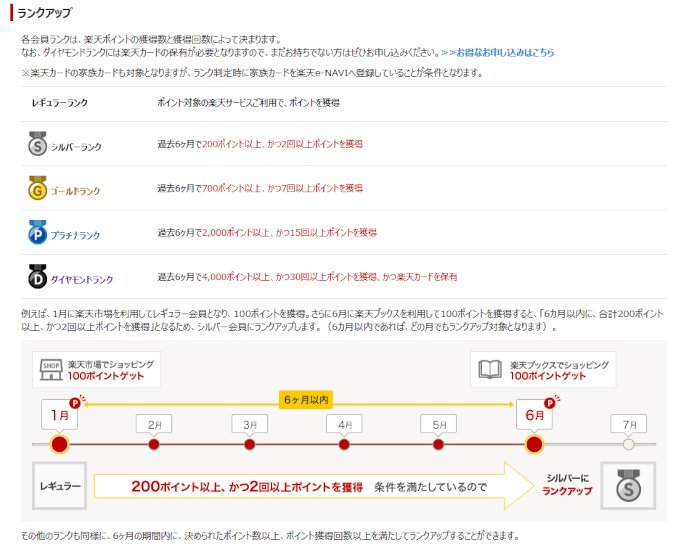Click the 7月 empty timeline dot
The image size is (681, 550).
[x=628, y=444]
